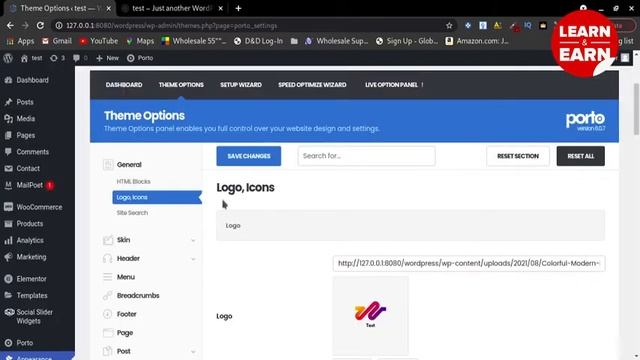Open the Footer options section

(x=127, y=314)
